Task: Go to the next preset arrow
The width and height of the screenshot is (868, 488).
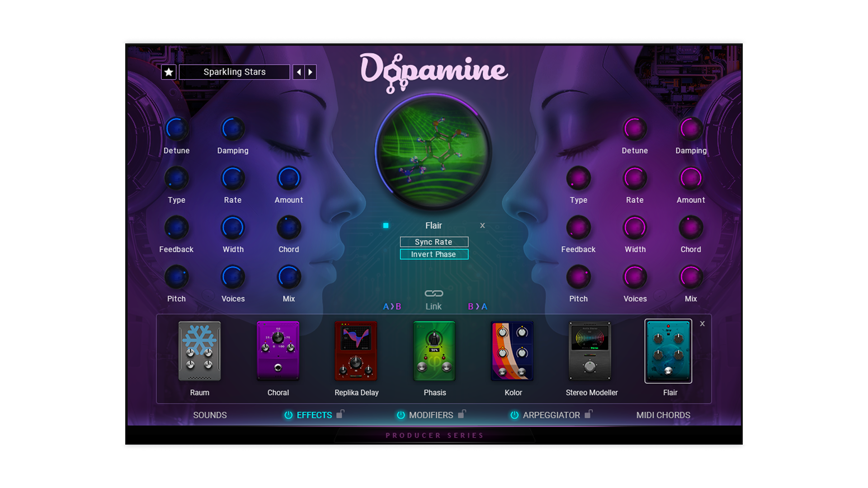Action: pos(311,72)
